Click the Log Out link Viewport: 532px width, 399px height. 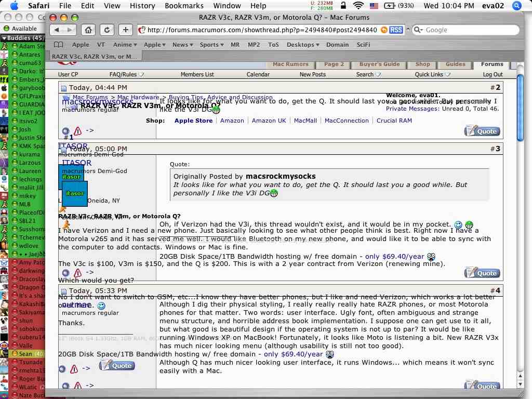click(x=493, y=74)
